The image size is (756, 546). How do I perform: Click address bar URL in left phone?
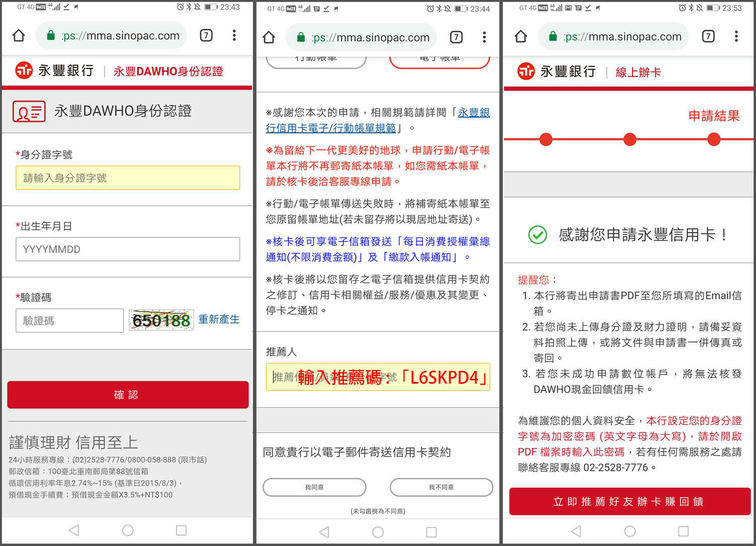pos(120,35)
